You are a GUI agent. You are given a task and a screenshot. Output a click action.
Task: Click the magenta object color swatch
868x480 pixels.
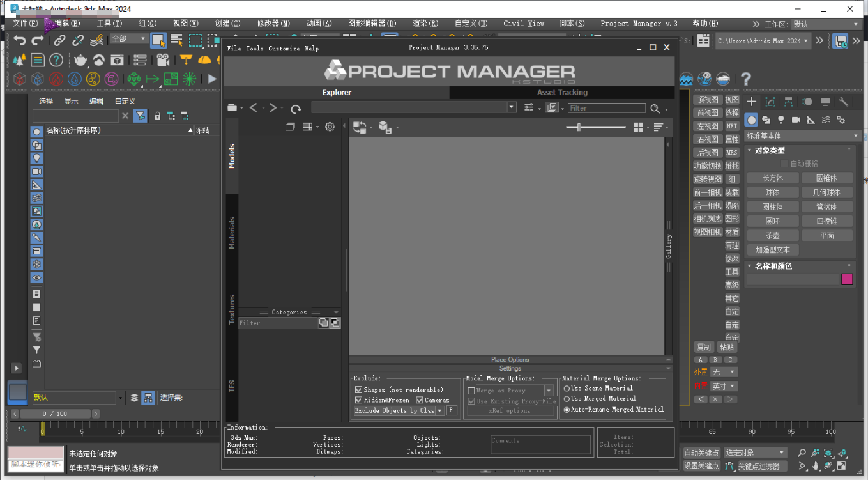(847, 279)
